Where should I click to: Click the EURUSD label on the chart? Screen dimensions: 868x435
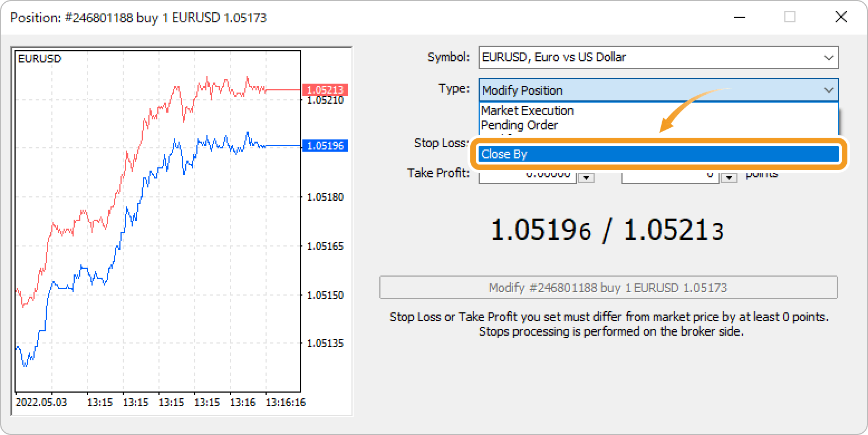coord(40,59)
